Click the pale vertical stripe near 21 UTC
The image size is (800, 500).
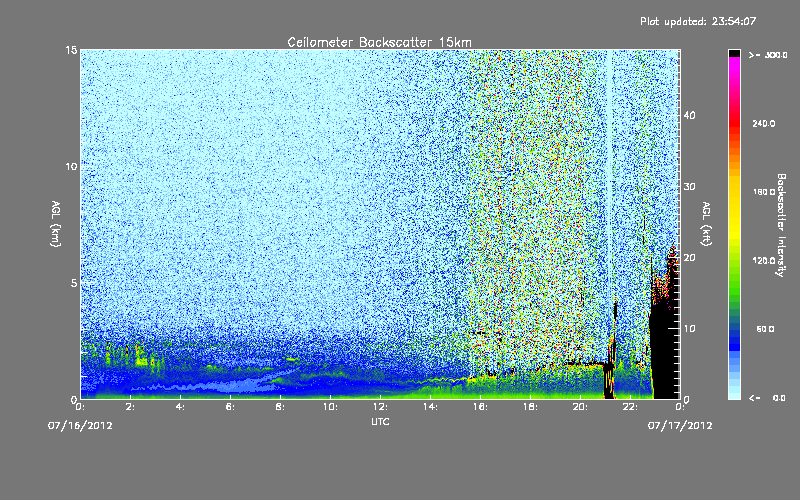click(x=609, y=204)
